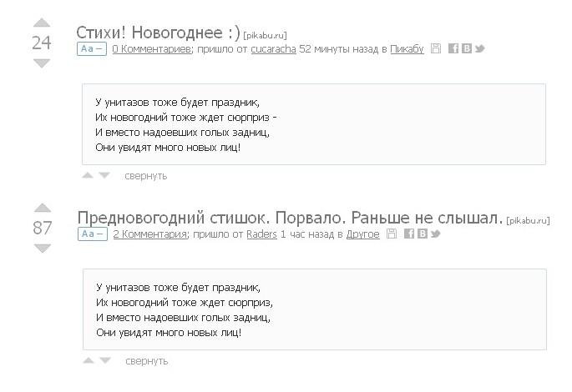The height and width of the screenshot is (392, 572).
Task: Open the '0 Комментариев' comments link
Action: [x=152, y=49]
